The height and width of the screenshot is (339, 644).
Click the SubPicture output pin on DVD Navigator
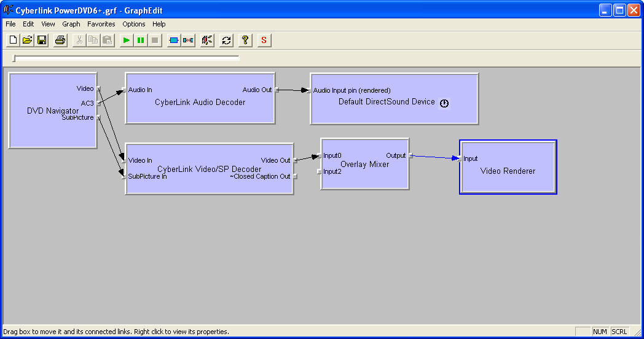pos(98,118)
